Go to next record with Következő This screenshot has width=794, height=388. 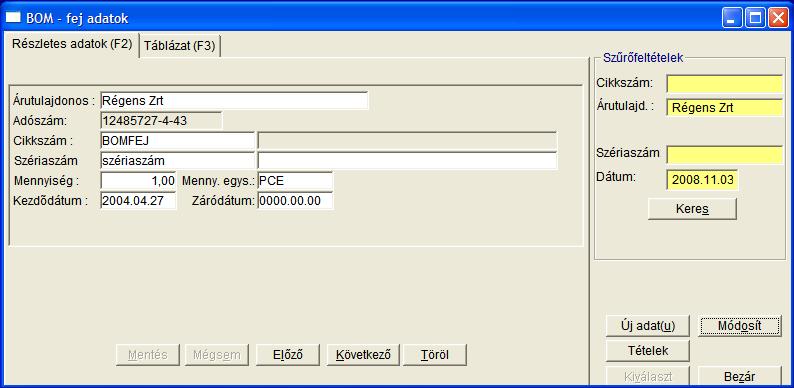[363, 355]
